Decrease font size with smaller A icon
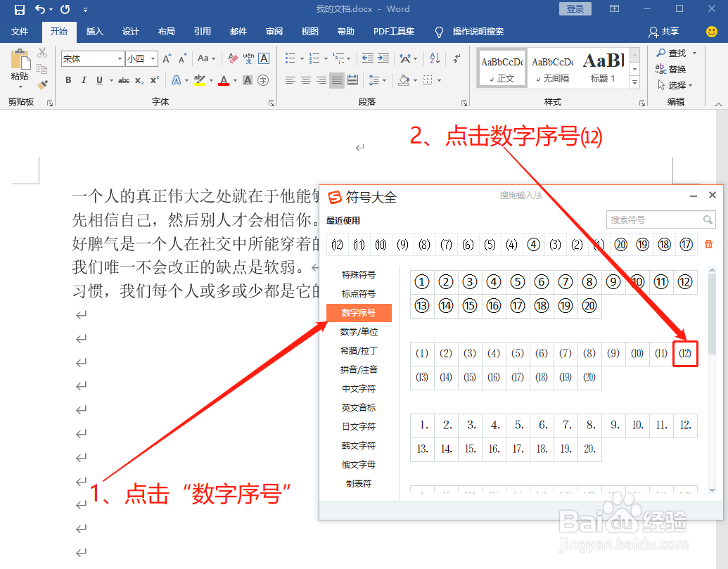The width and height of the screenshot is (728, 569). pyautogui.click(x=182, y=58)
